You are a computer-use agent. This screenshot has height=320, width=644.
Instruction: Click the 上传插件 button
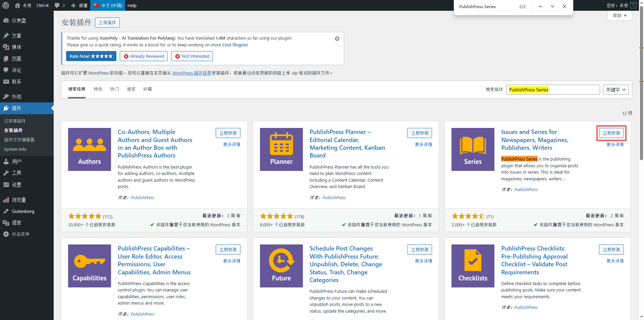click(x=107, y=22)
